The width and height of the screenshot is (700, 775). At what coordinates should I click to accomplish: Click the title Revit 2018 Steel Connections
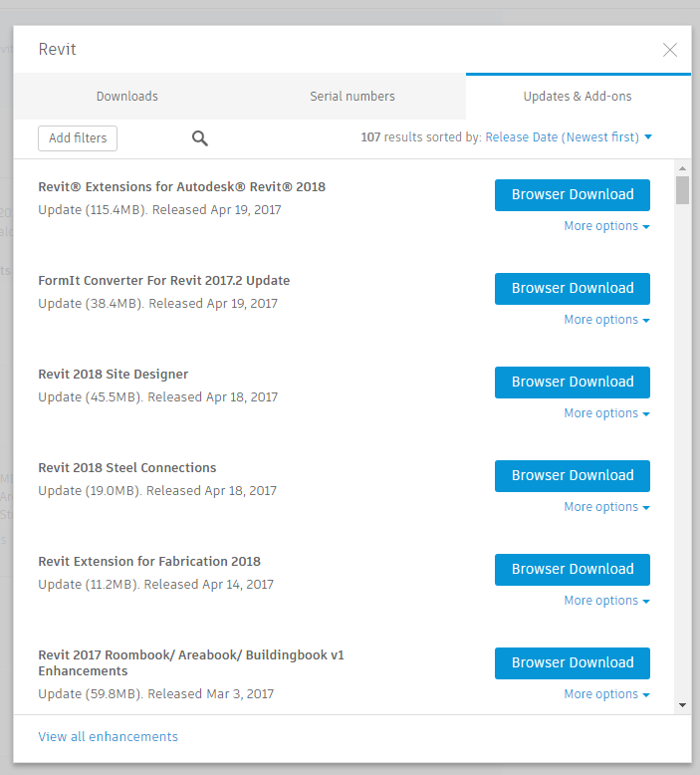click(127, 467)
